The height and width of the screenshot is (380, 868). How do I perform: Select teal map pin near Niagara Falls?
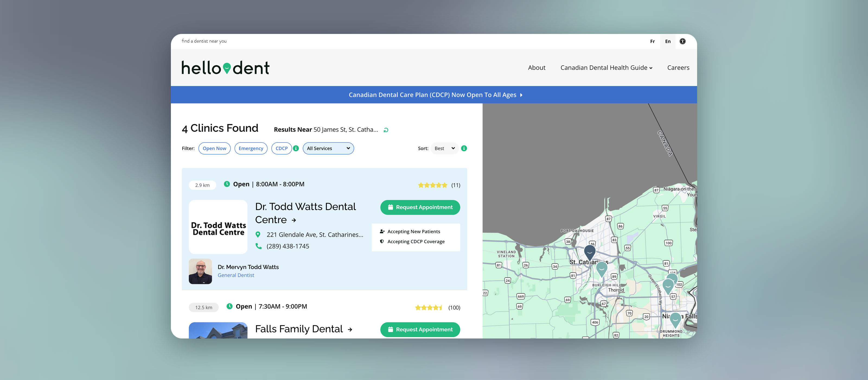675,320
